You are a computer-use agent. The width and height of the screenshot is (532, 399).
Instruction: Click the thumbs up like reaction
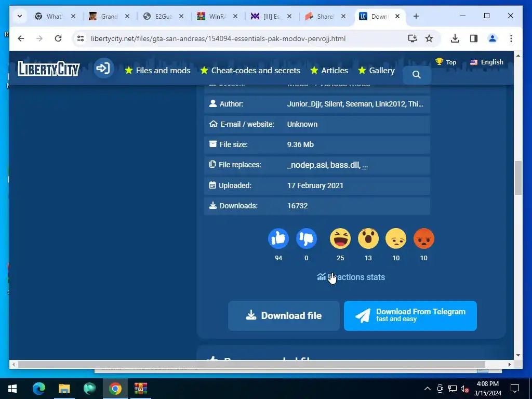(278, 238)
